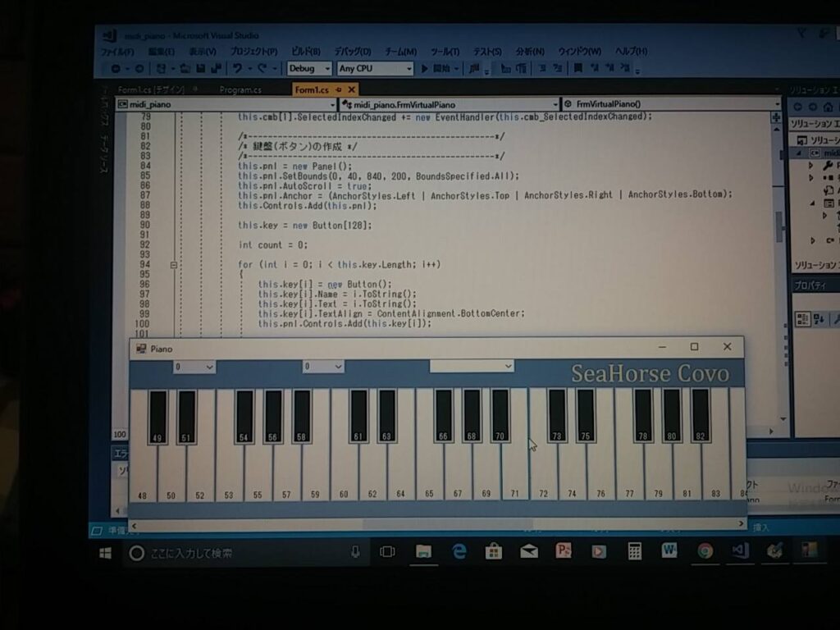Play black piano key 70

coord(500,415)
